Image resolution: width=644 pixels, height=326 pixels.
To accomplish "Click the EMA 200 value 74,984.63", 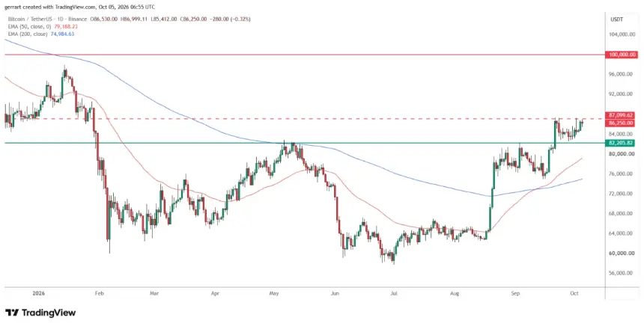I will 62,34.
